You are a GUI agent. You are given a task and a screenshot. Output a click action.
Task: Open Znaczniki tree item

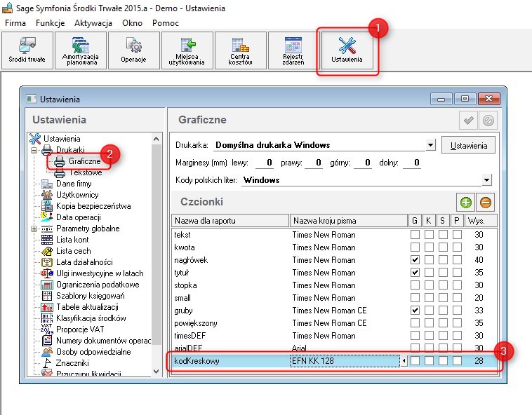click(x=72, y=363)
